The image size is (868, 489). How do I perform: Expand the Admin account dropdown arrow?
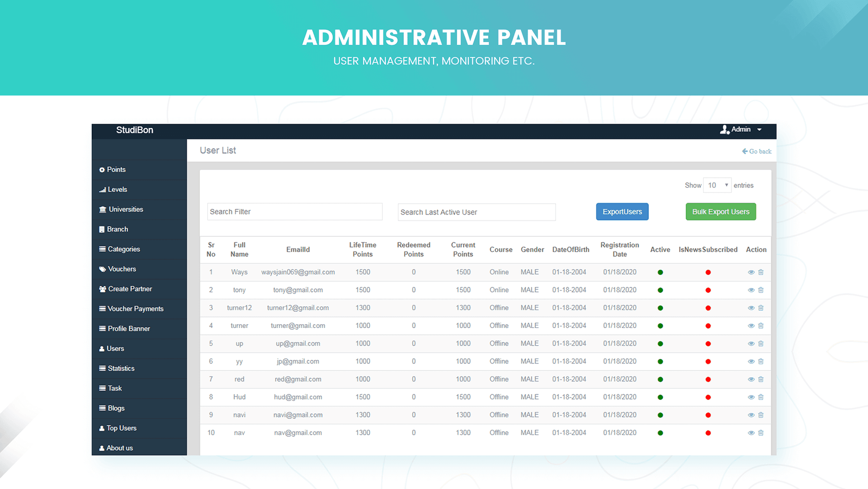point(759,130)
